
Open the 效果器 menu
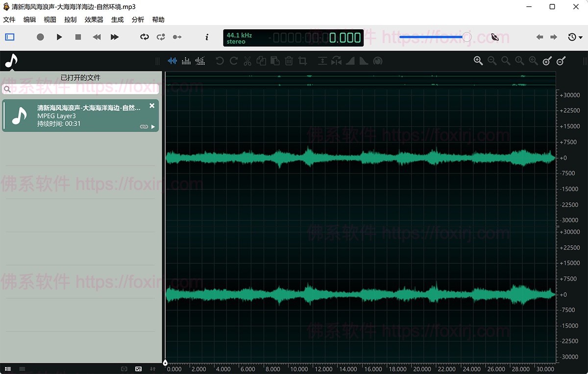click(94, 20)
